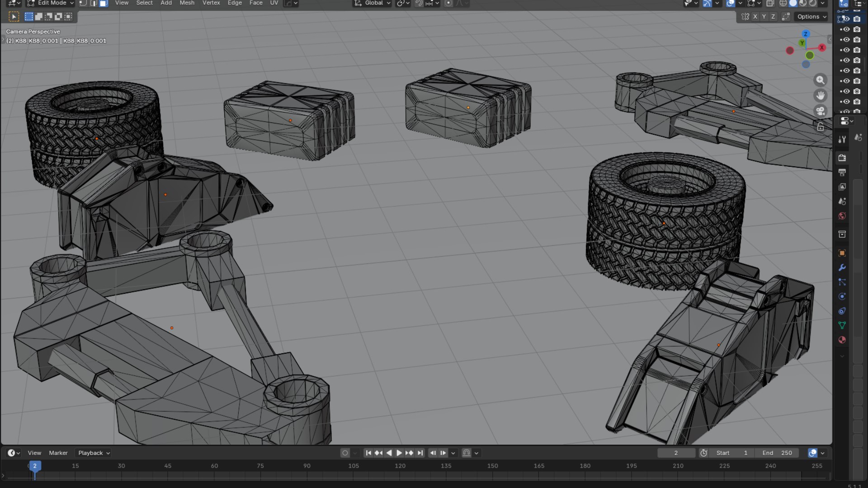Screen dimensions: 868x488
Task: Click the blue Z axis gizmo handle
Action: point(805,34)
